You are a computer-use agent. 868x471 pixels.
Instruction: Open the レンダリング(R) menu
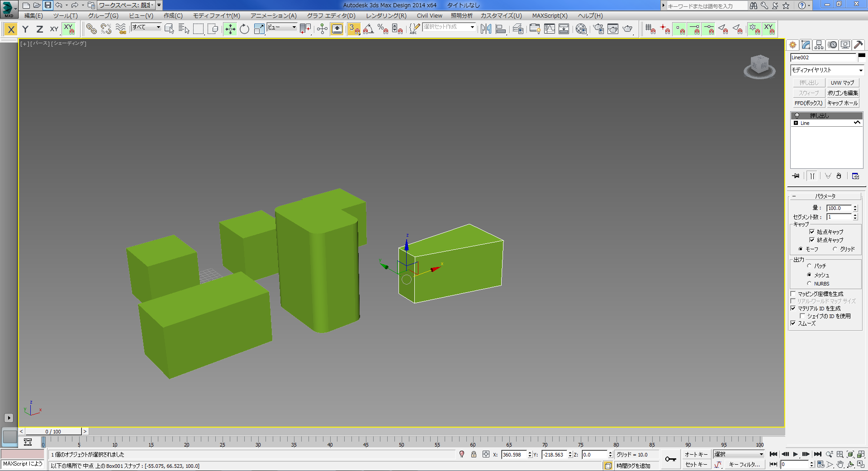pyautogui.click(x=386, y=16)
